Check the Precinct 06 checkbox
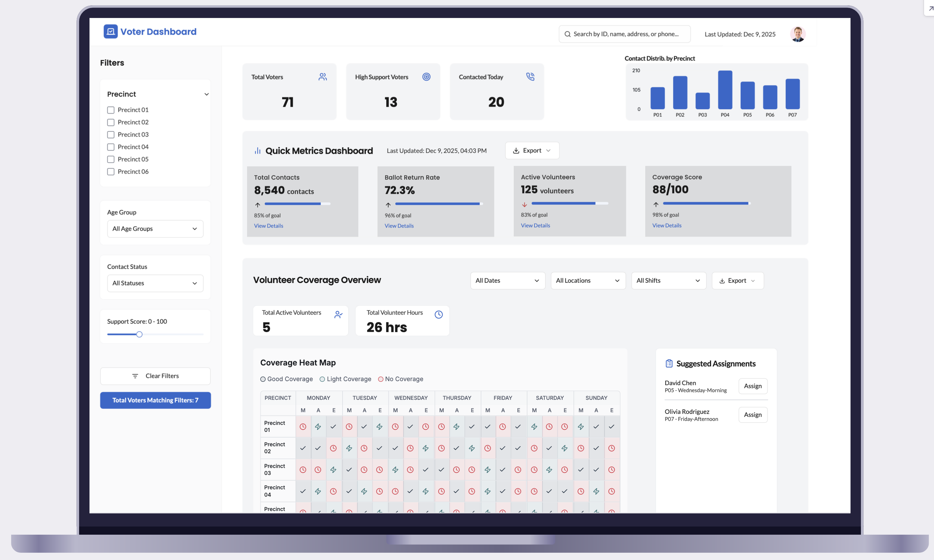 coord(111,172)
